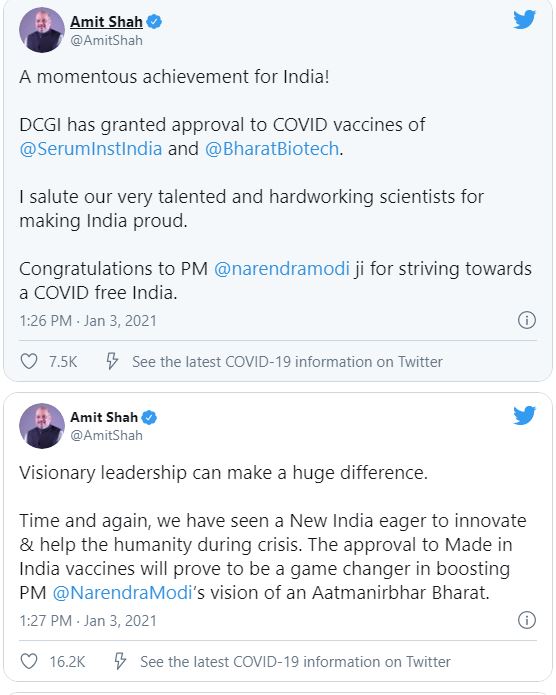Viewport: 556px width, 695px height.
Task: Click verified badge beside first Amit Shah name
Action: (154, 21)
